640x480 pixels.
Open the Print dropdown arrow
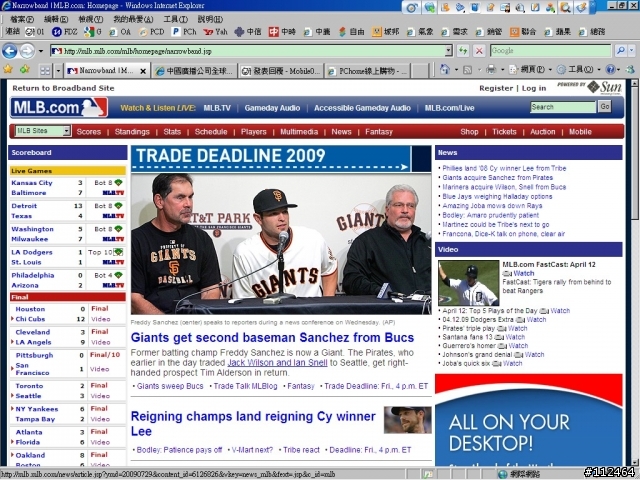pos(502,70)
